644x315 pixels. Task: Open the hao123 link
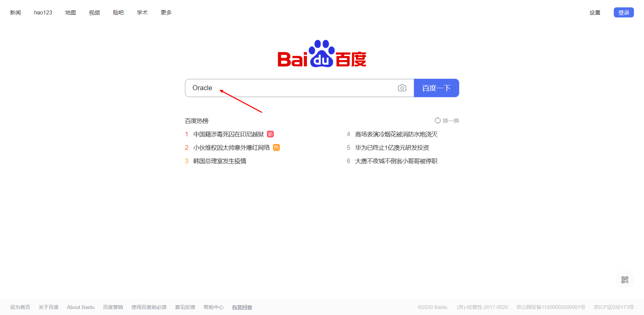pos(43,12)
